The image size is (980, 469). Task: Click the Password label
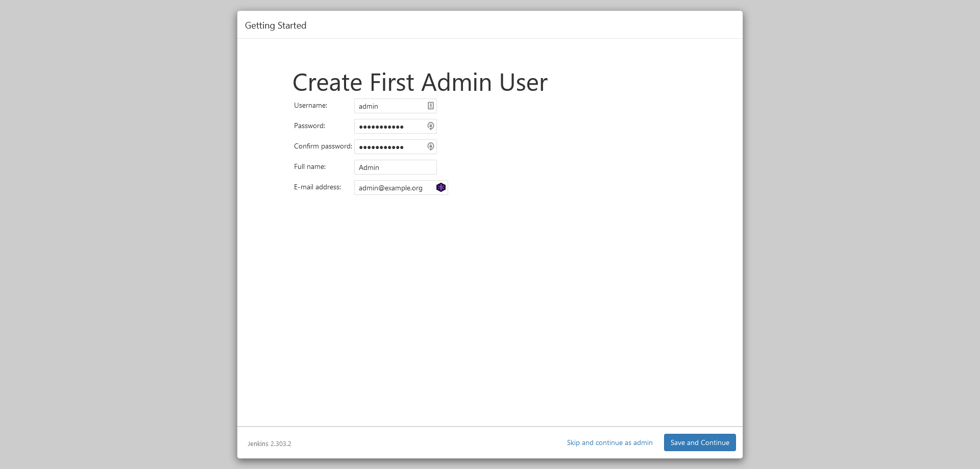309,126
